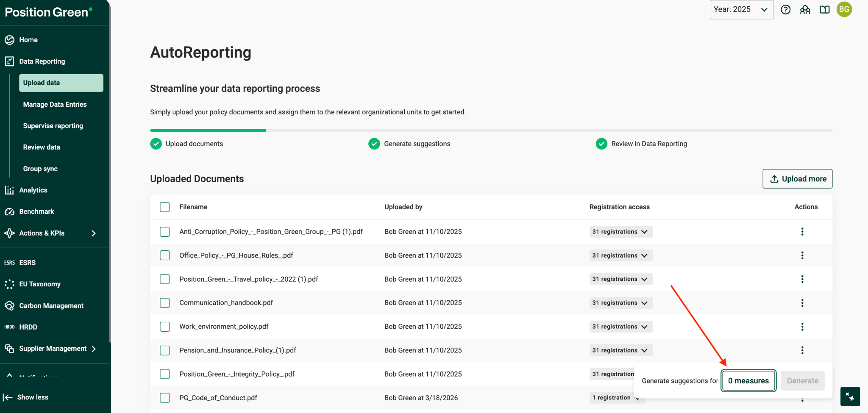Click the Home sidebar icon
This screenshot has height=413, width=868.
9,40
